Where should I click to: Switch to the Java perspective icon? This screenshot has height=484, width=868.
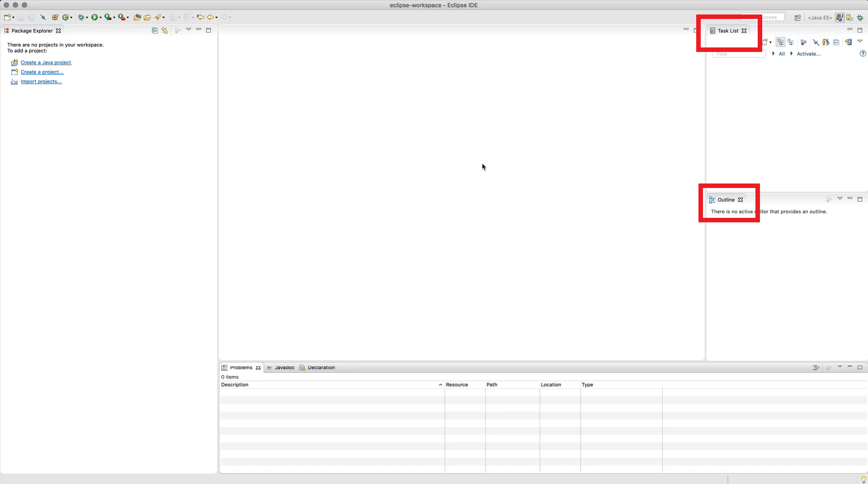(840, 18)
